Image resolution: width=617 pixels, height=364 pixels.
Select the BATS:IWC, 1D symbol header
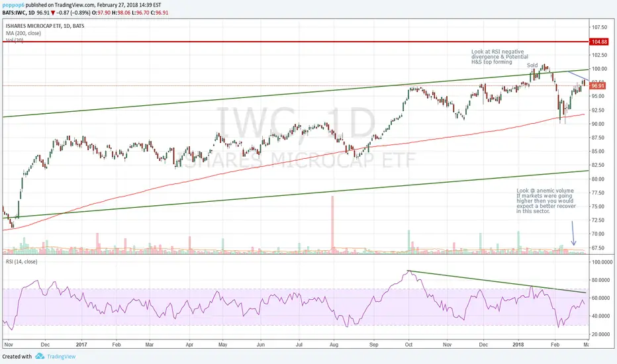pos(18,13)
